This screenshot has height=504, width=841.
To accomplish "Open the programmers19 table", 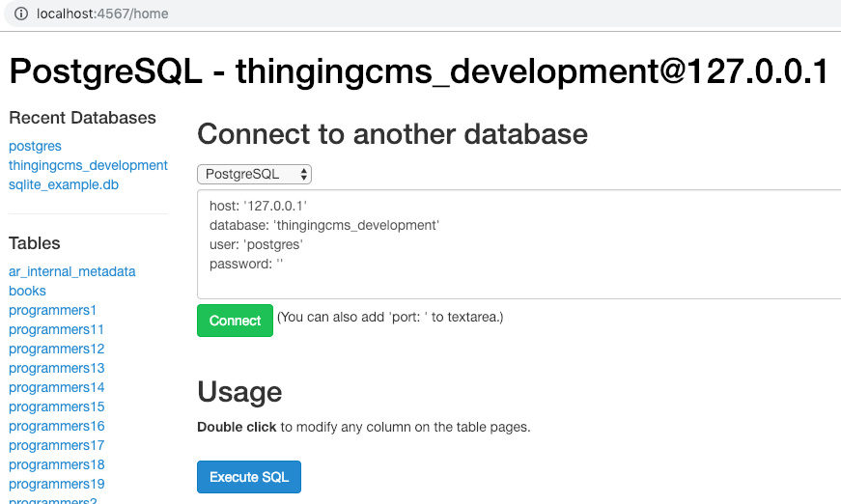I will [56, 484].
